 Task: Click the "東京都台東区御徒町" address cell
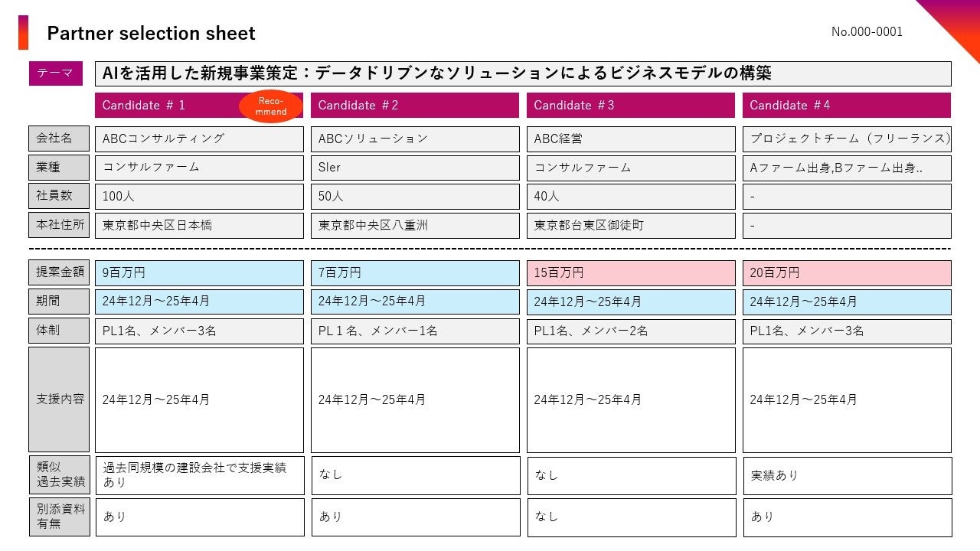[631, 226]
